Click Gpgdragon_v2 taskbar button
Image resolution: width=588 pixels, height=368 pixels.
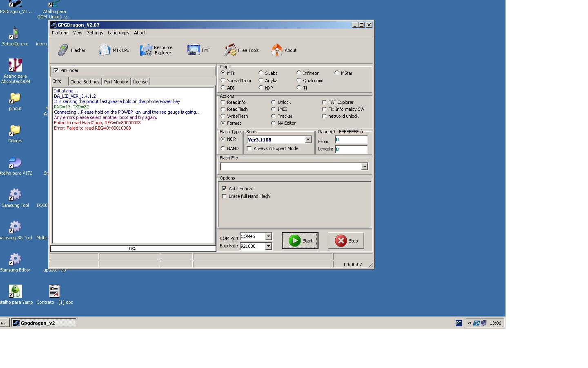(43, 323)
